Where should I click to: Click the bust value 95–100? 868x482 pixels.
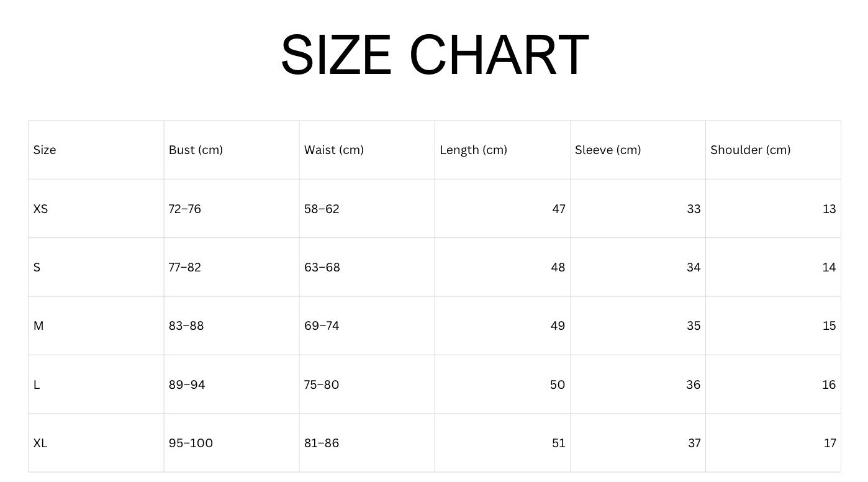point(191,443)
